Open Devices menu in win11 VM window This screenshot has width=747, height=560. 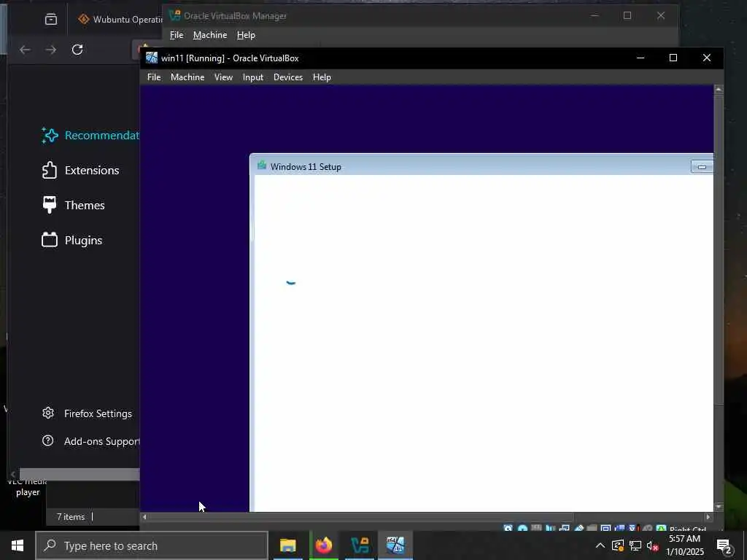click(288, 77)
